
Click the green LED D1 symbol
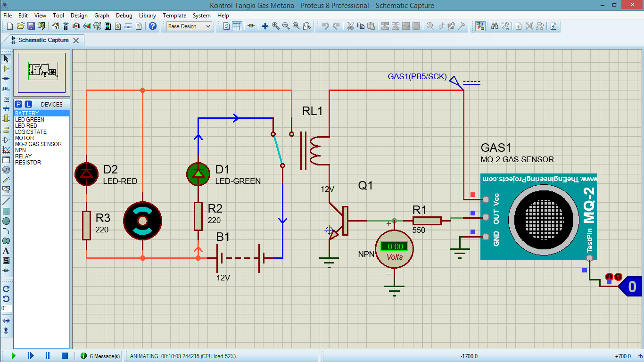pyautogui.click(x=198, y=173)
